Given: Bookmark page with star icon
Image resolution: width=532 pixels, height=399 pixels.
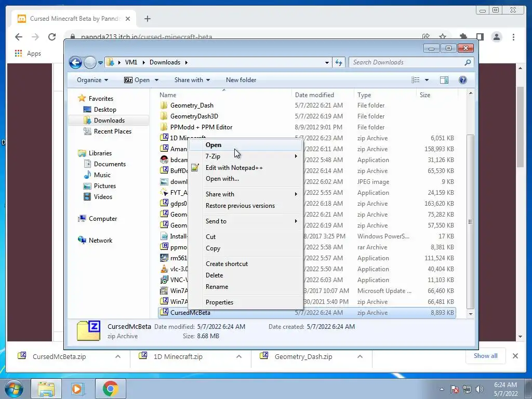Looking at the screenshot, I should [443, 36].
